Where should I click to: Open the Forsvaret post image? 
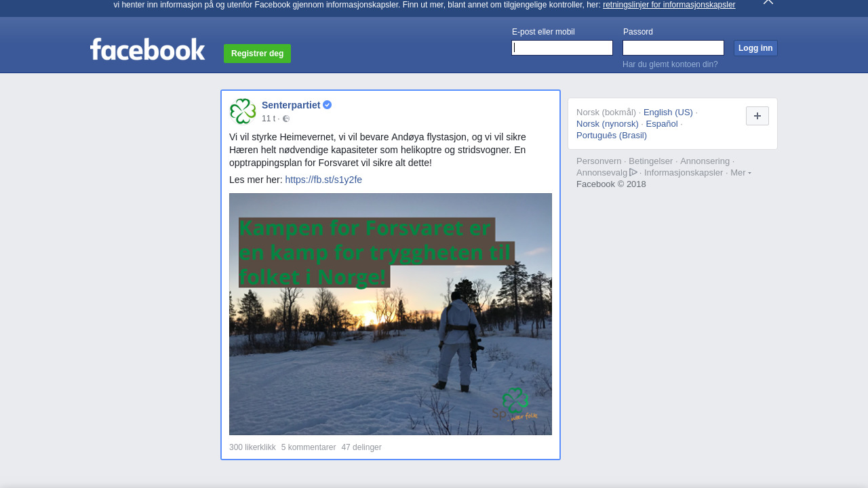[x=391, y=314]
